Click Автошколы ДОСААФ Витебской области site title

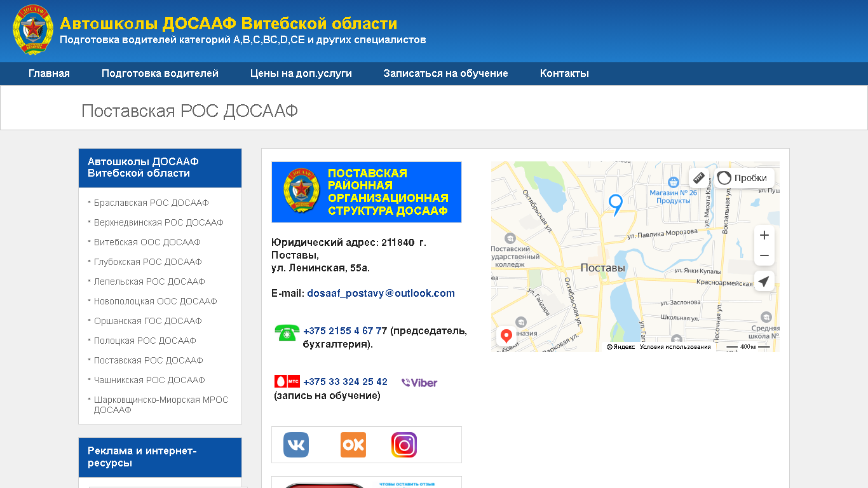coord(228,24)
